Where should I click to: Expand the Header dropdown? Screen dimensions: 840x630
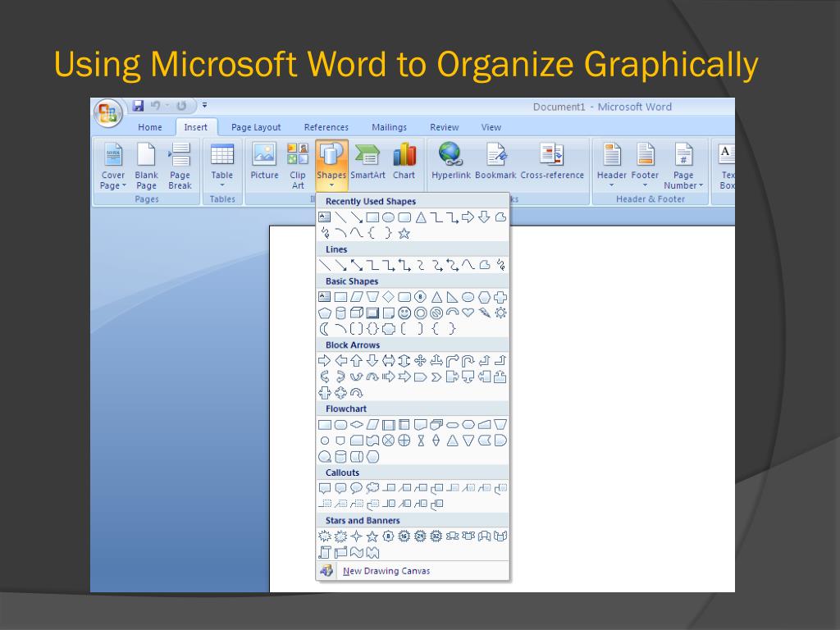pyautogui.click(x=612, y=166)
